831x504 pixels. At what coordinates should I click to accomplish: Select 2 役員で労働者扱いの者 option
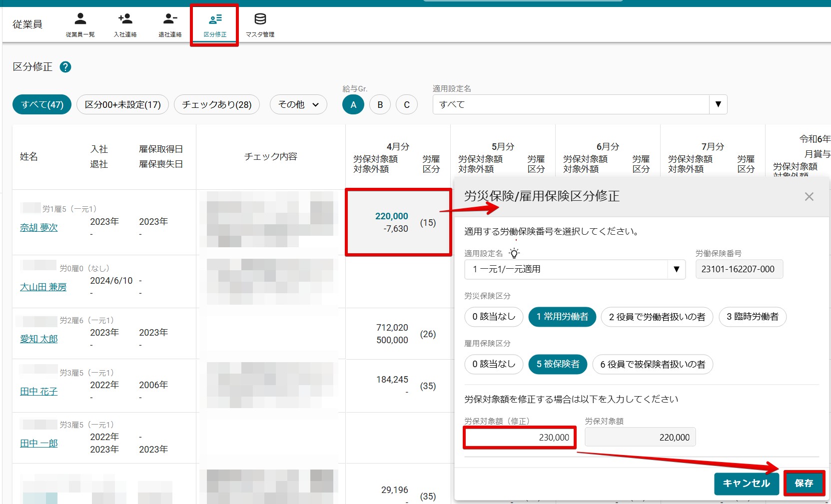[x=657, y=317]
